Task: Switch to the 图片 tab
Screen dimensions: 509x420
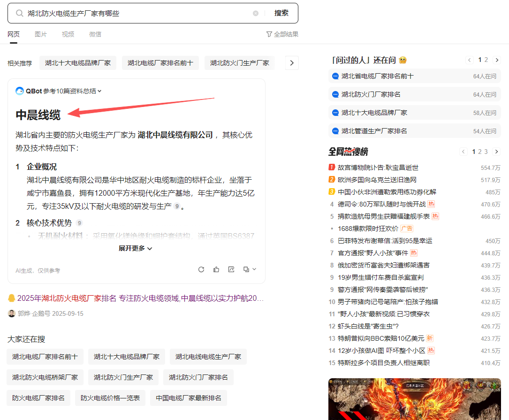Action: point(40,34)
